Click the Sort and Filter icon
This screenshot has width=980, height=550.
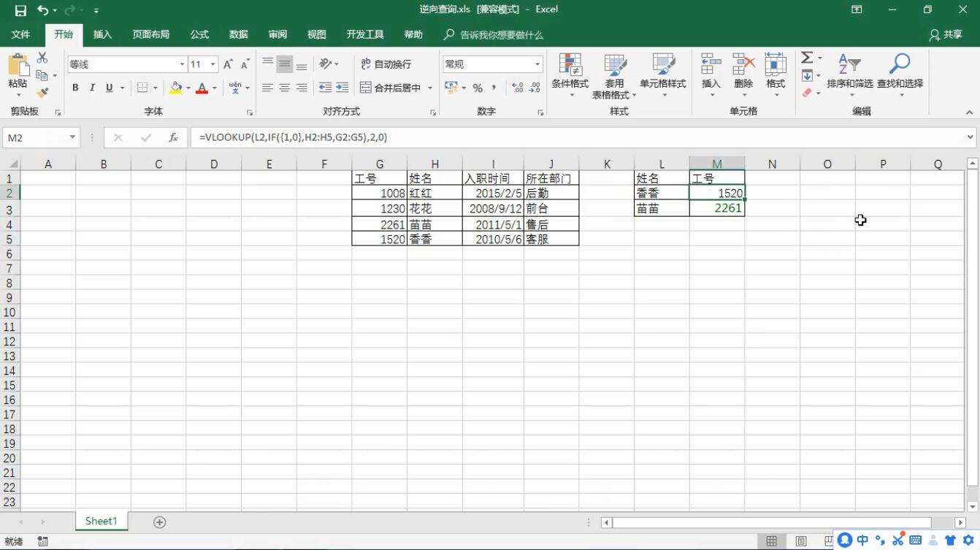tap(849, 64)
